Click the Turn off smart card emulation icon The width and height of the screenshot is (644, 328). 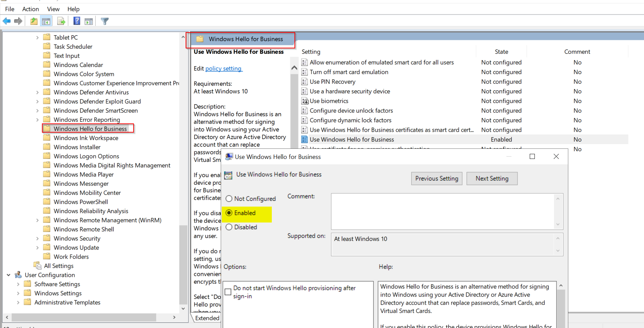(305, 72)
